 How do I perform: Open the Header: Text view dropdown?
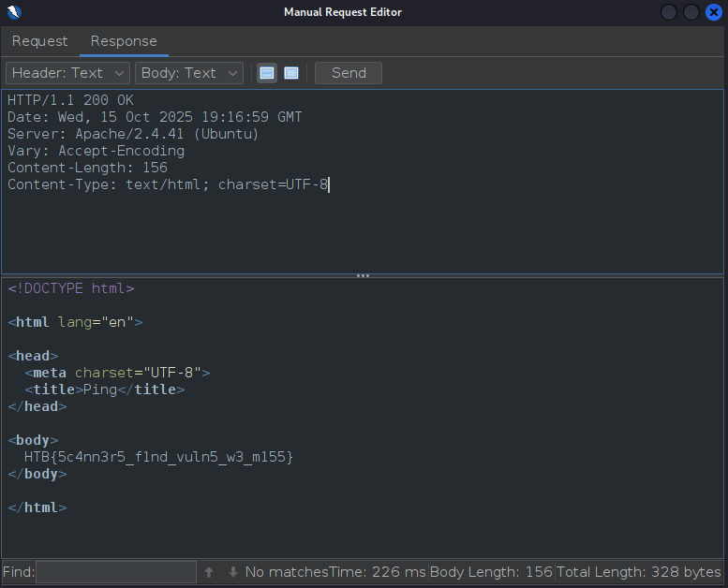pyautogui.click(x=68, y=73)
